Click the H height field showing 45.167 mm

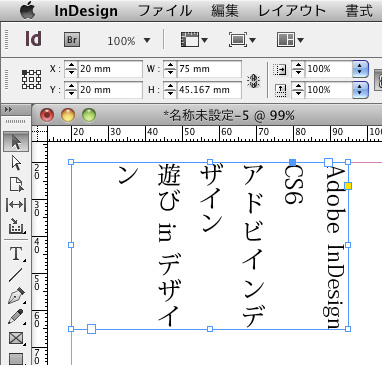click(209, 90)
